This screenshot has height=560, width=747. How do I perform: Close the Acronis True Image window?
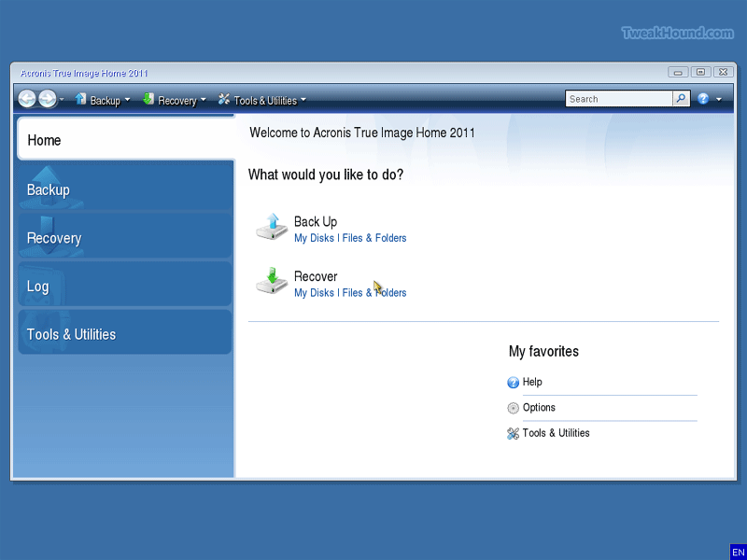pos(723,73)
